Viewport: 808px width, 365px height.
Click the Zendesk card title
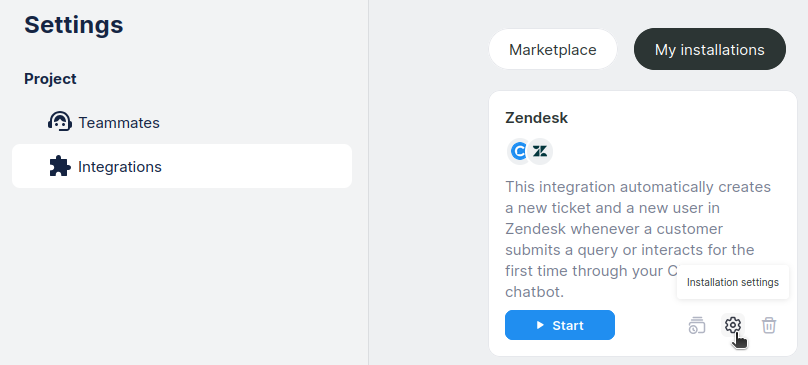coord(536,118)
